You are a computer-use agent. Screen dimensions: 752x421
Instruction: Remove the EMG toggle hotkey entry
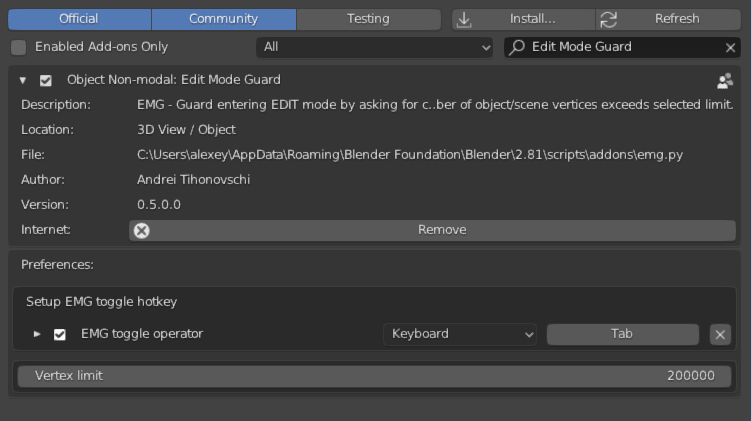[720, 334]
